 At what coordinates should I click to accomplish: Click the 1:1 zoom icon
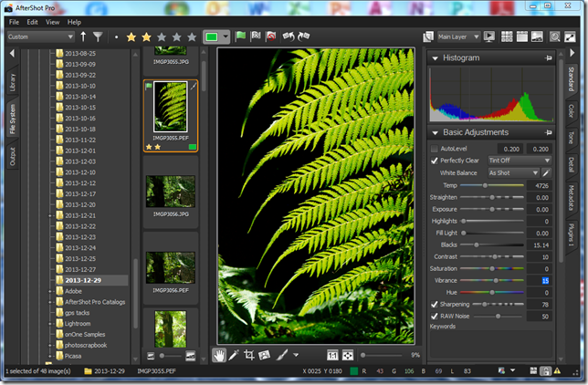coord(332,355)
